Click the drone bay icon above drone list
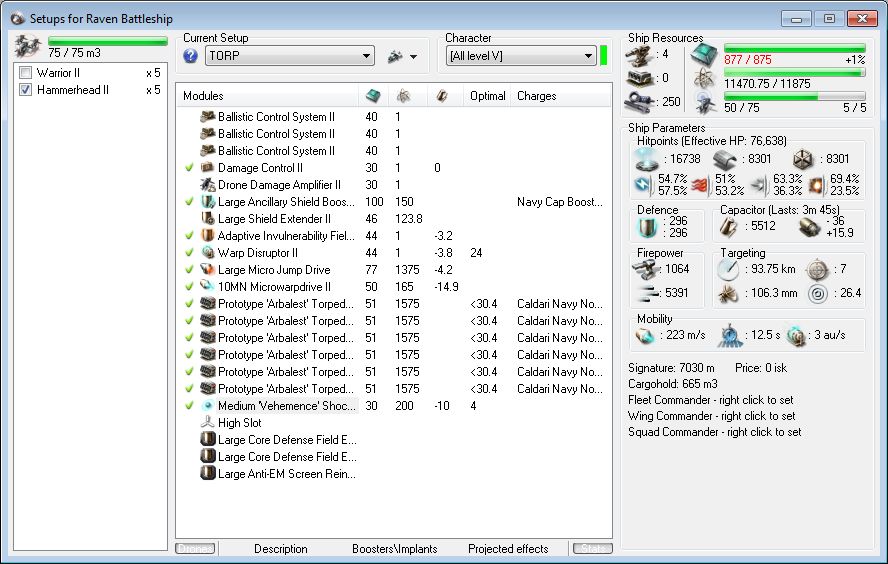The height and width of the screenshot is (564, 888). click(28, 47)
